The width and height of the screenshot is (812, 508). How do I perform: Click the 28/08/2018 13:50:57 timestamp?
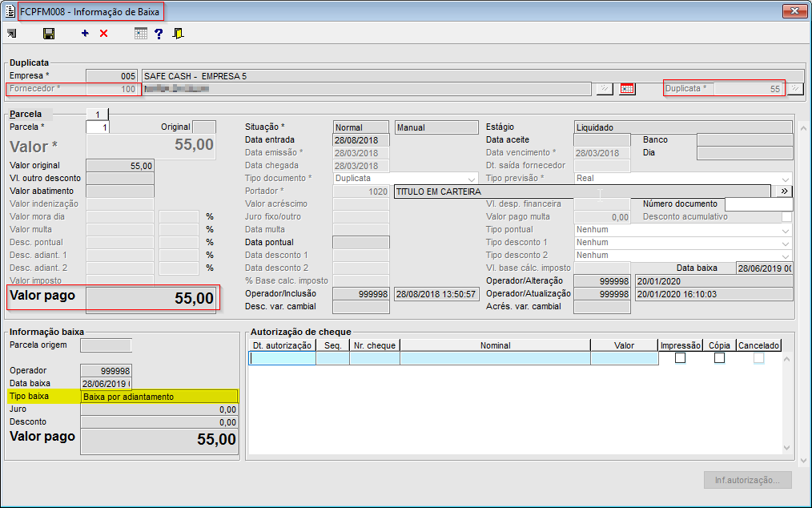point(436,294)
